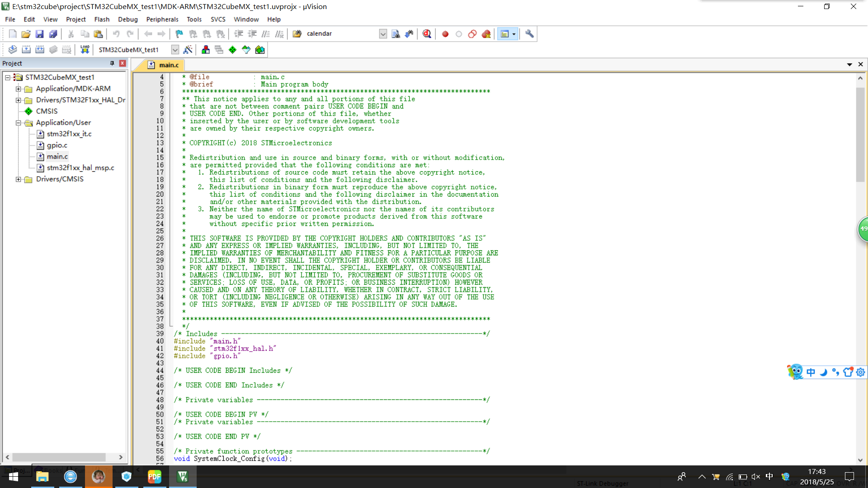The image size is (868, 488).
Task: Open Select Software Packs icon
Action: coord(246,50)
